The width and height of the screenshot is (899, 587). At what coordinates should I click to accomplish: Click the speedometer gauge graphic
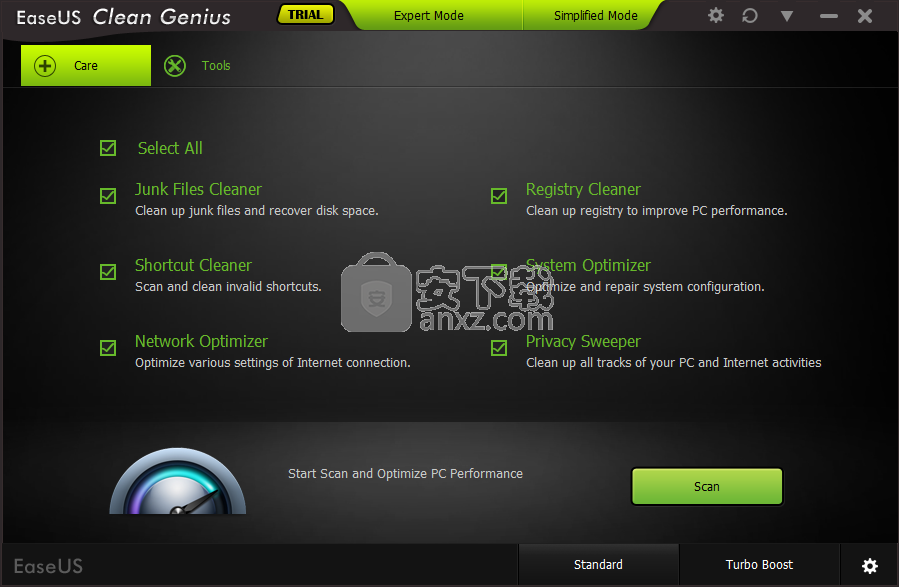tap(178, 482)
